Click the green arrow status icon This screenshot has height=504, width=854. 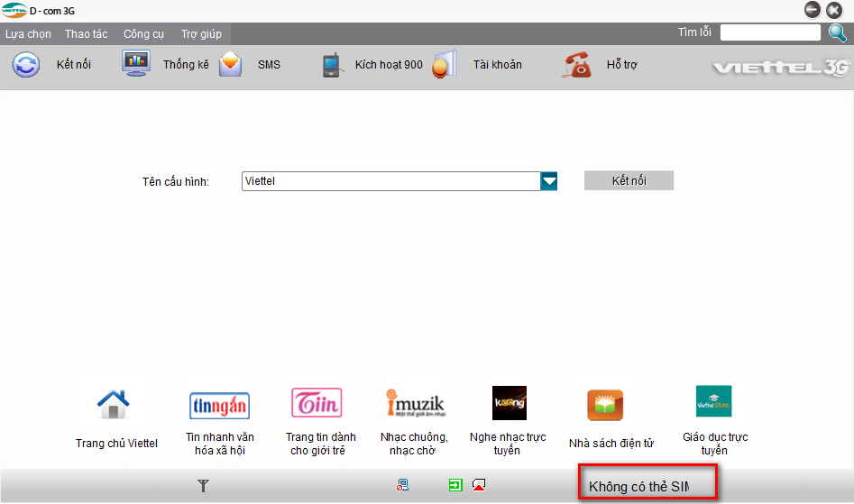[455, 485]
